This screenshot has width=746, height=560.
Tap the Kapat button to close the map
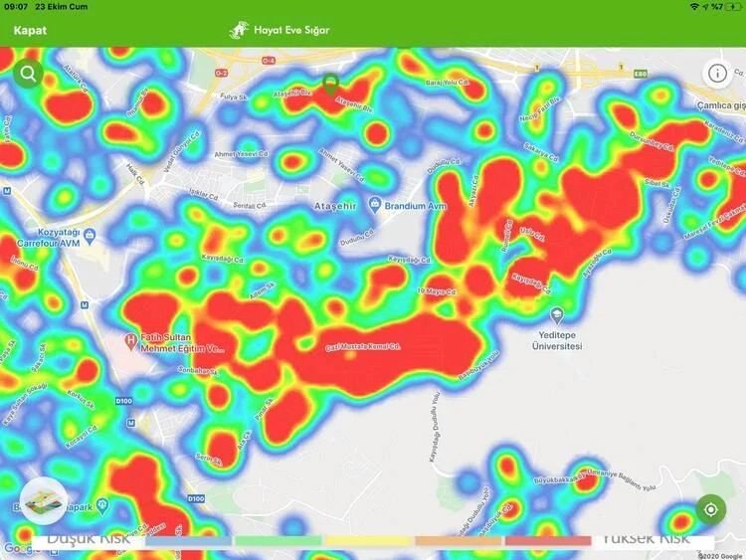pyautogui.click(x=30, y=30)
